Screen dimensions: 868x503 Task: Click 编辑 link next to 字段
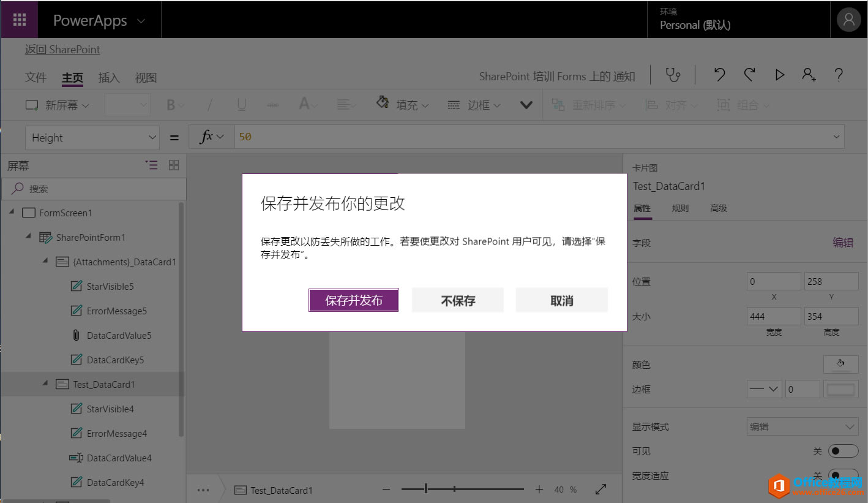point(843,243)
